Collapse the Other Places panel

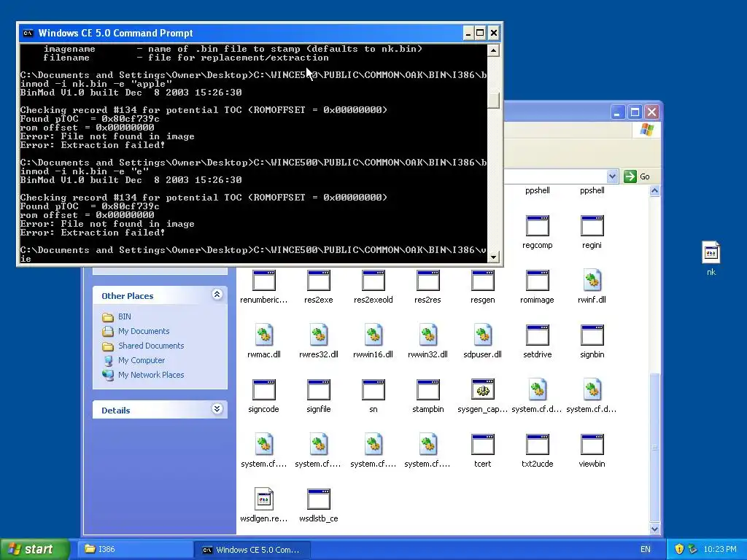point(217,295)
